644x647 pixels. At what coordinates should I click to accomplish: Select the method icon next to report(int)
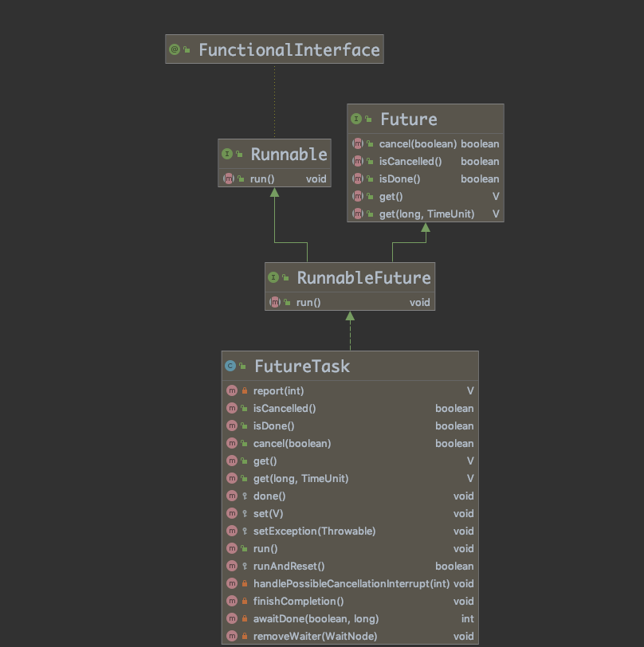232,390
